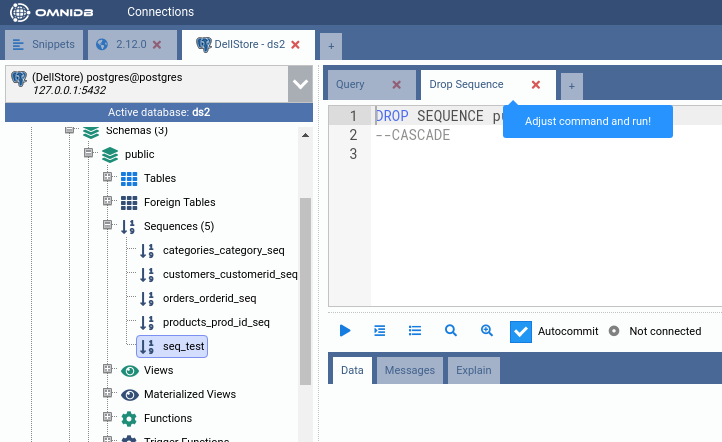Click the OmniDB globe logo
This screenshot has width=722, height=442.
point(20,12)
